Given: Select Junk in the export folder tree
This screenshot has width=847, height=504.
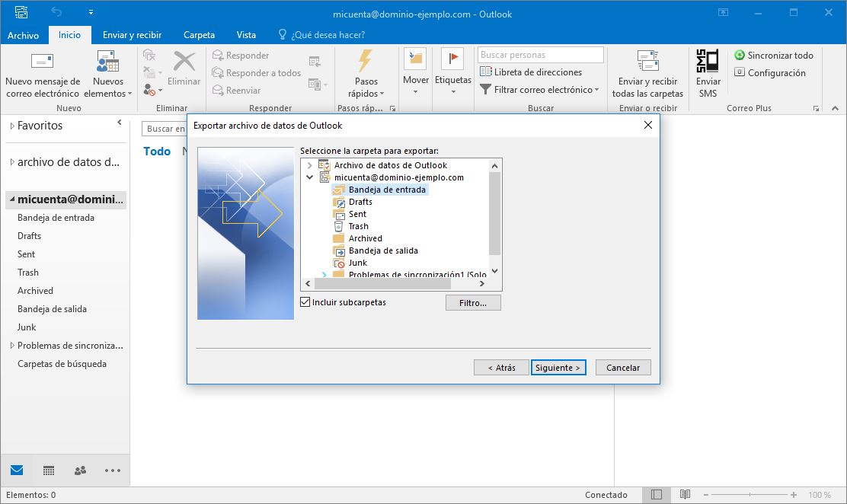Looking at the screenshot, I should tap(357, 263).
